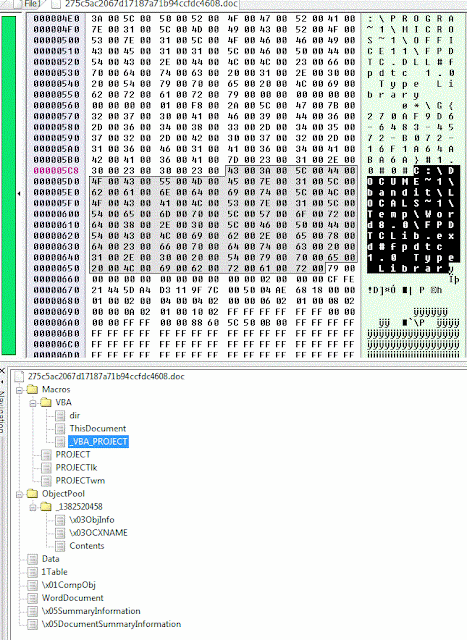This screenshot has width=467, height=640.
Task: Click the green data map bar
Action: click(x=9, y=185)
